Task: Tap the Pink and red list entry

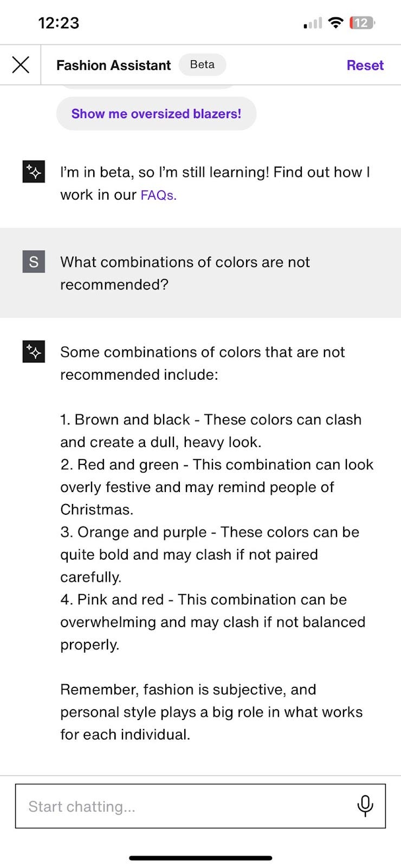Action: [212, 622]
